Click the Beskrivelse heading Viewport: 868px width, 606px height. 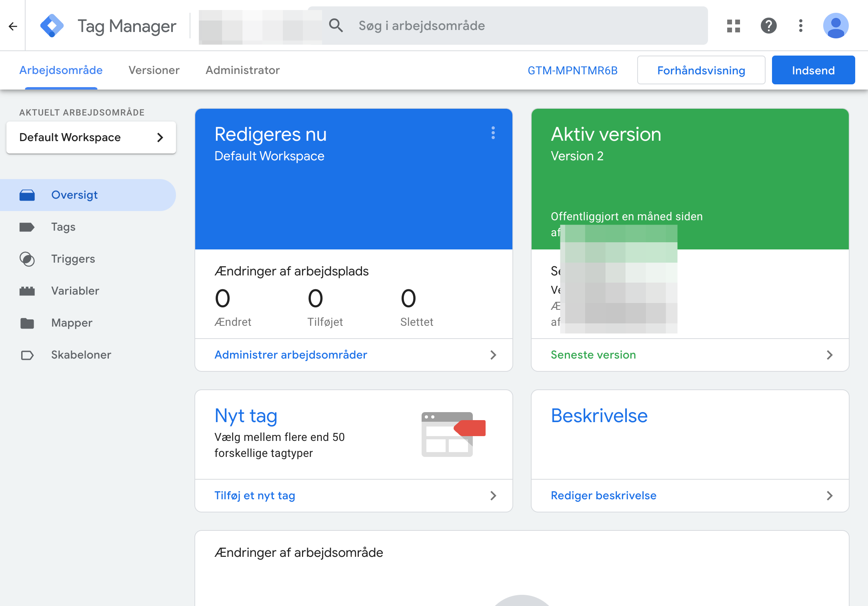[599, 416]
